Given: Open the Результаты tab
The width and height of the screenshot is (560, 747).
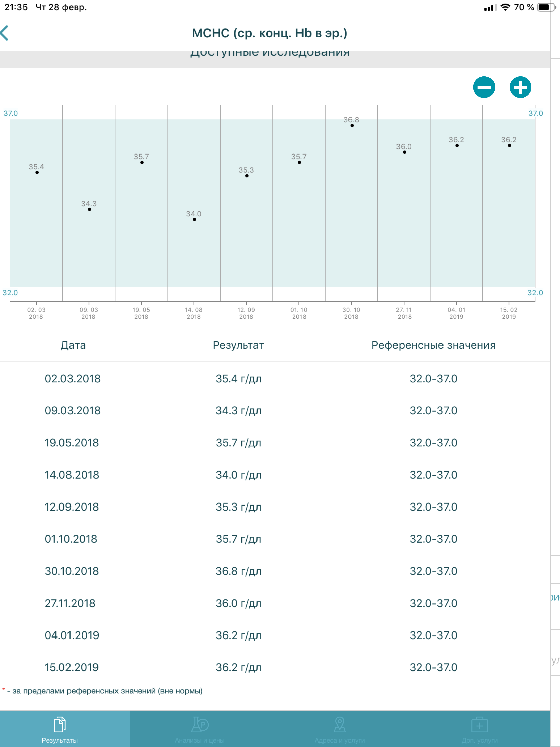Looking at the screenshot, I should (60, 730).
